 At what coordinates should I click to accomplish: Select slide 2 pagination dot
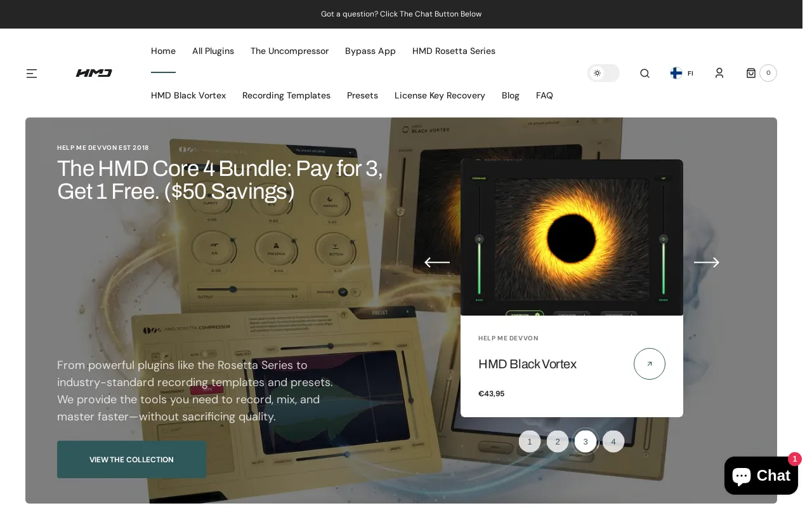click(558, 442)
